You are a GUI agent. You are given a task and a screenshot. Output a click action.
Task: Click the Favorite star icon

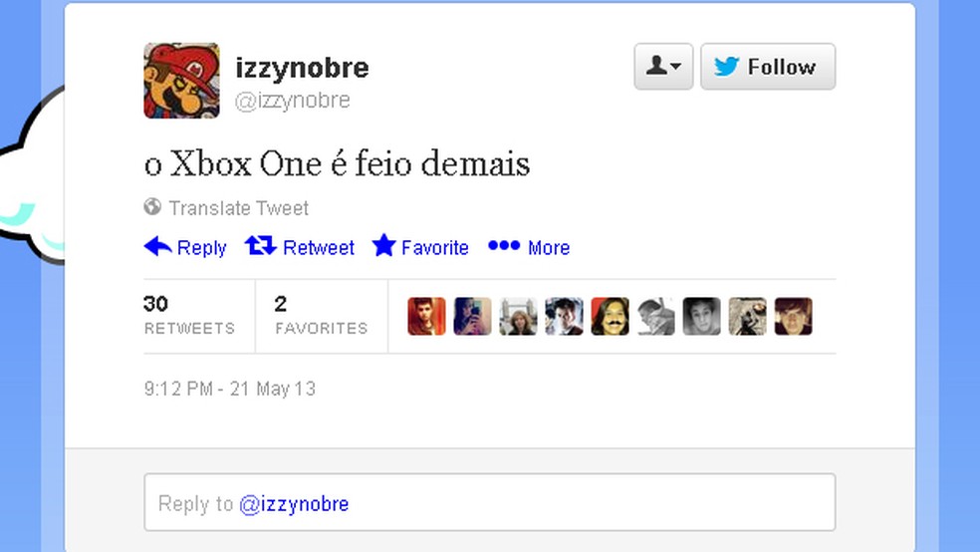pos(383,245)
